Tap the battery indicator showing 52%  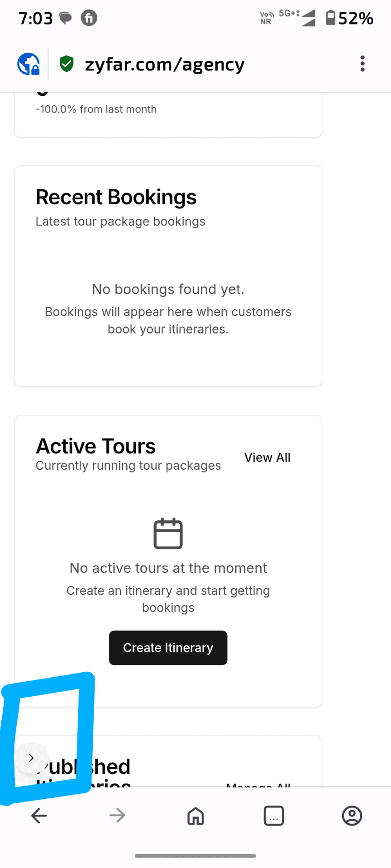coord(349,18)
